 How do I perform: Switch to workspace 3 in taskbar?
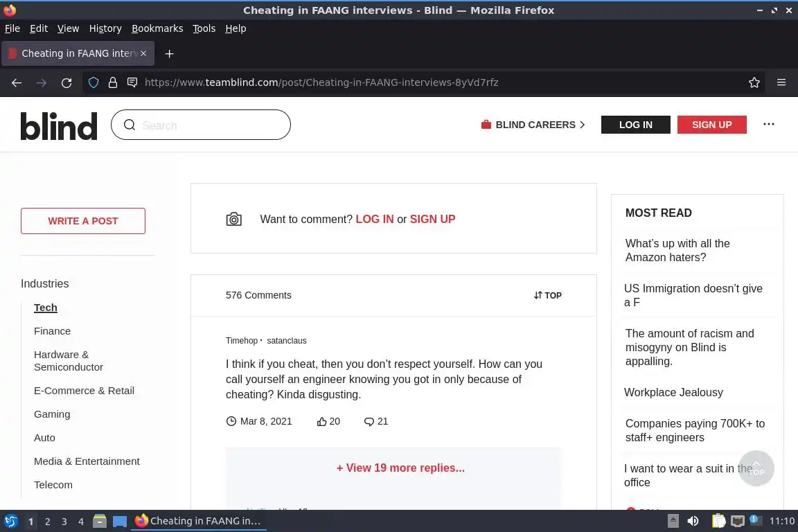64,522
